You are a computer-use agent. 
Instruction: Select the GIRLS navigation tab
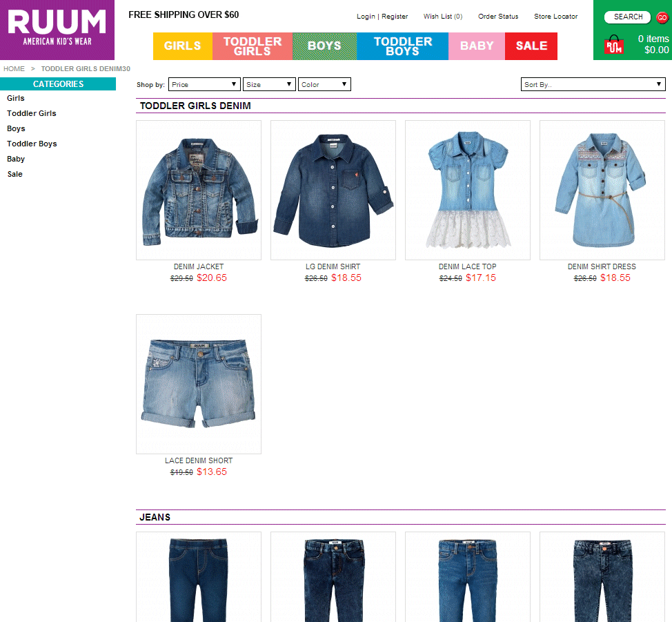coord(183,46)
